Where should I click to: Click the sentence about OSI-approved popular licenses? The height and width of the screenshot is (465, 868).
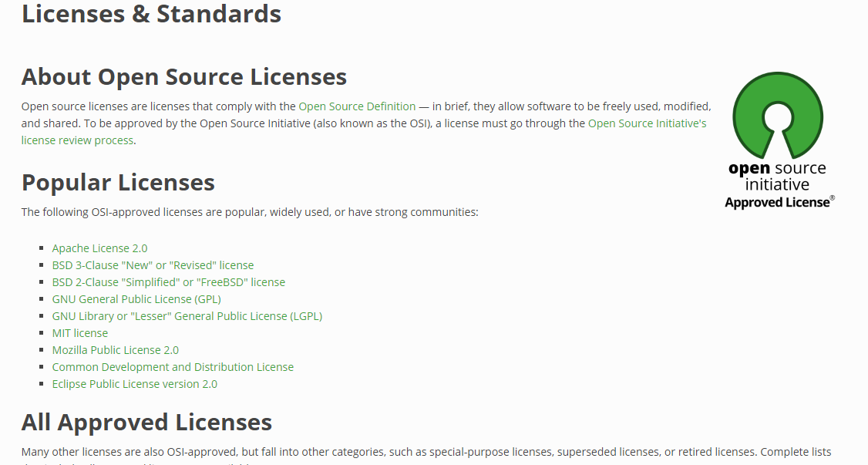250,212
